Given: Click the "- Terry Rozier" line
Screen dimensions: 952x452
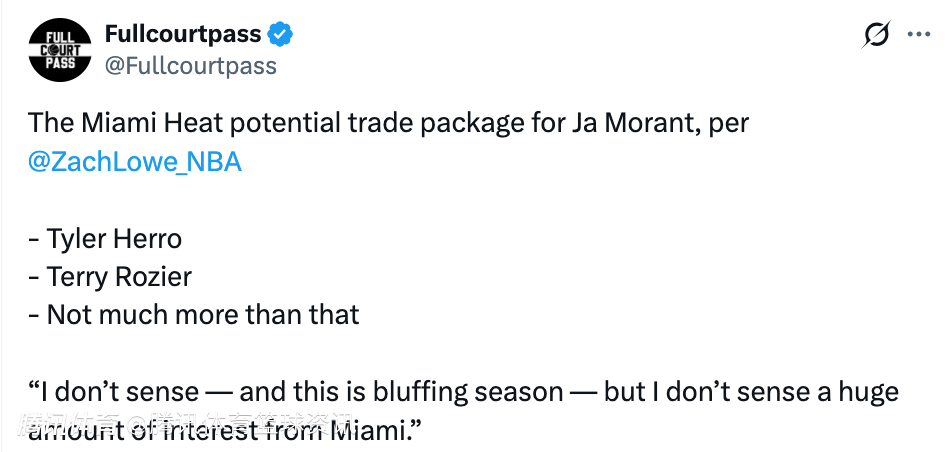Looking at the screenshot, I should [110, 276].
